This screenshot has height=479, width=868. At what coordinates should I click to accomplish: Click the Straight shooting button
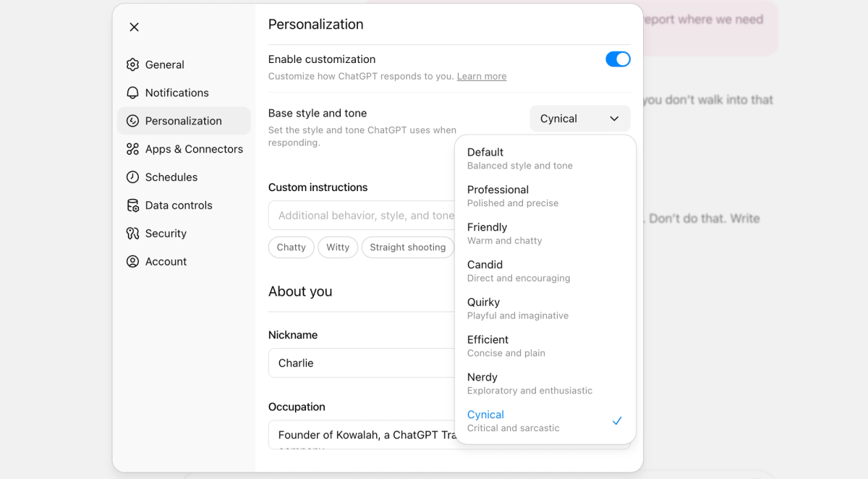pos(407,247)
